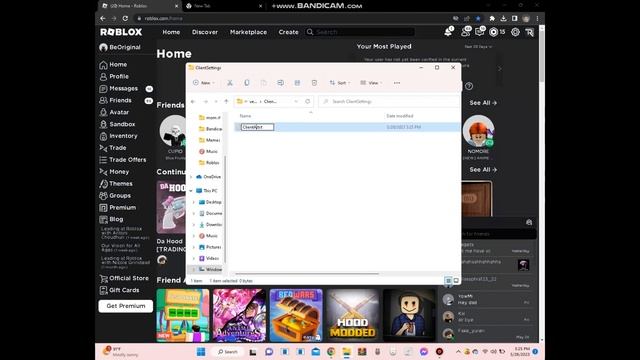Screen dimensions: 640x360
Task: Click the Rename icon in Explorer toolbar
Action: pyautogui.click(x=280, y=83)
